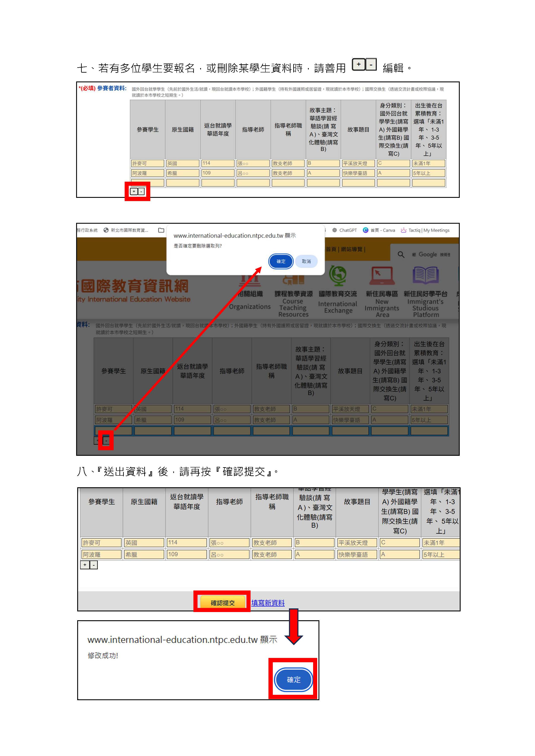The height and width of the screenshot is (756, 535).
Task: Open the 填寫新資料 link
Action: click(x=268, y=603)
